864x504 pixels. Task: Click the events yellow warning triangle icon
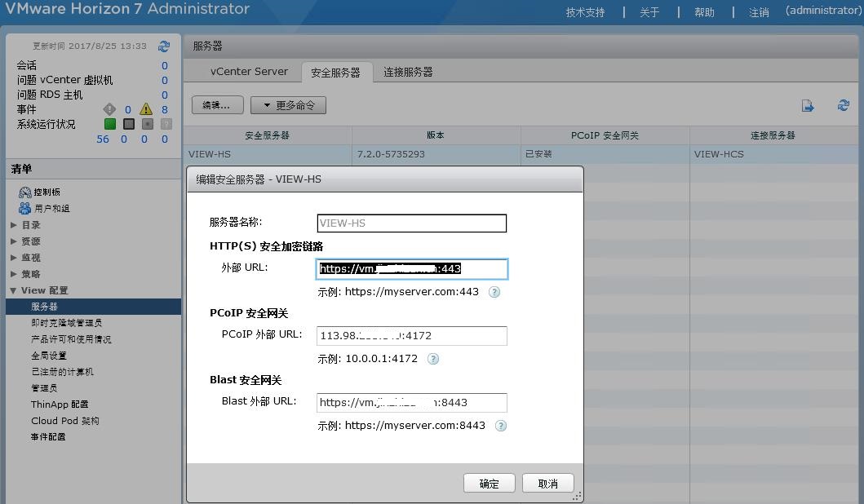point(146,109)
